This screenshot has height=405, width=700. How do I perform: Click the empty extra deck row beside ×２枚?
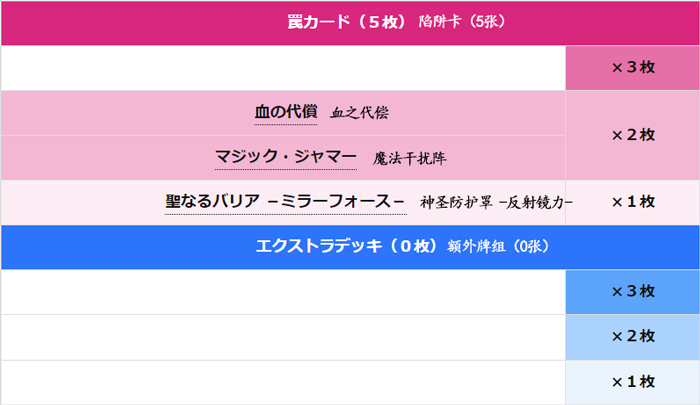(x=283, y=337)
